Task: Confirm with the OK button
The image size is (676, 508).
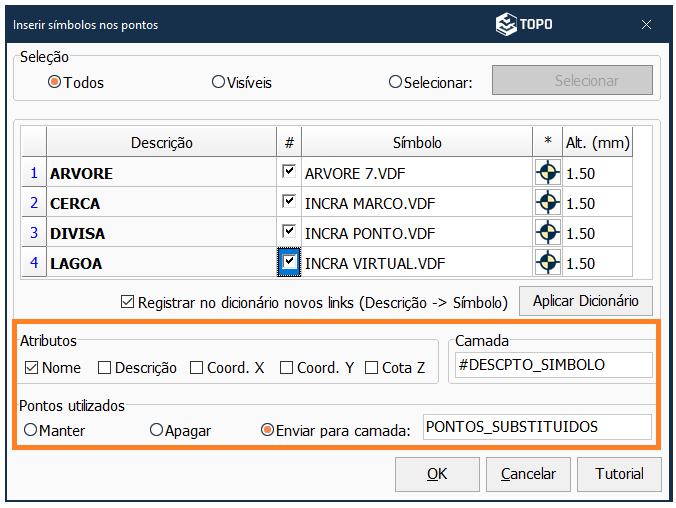Action: 437,474
